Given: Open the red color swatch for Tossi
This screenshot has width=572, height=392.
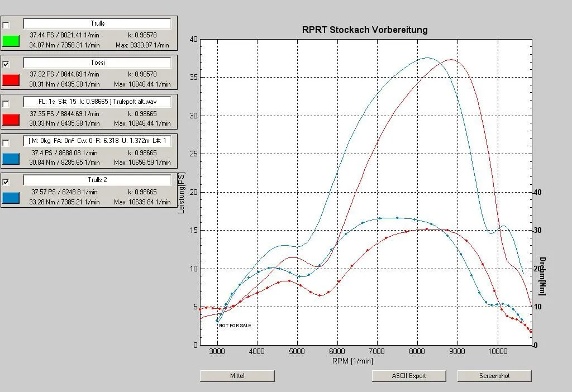Looking at the screenshot, I should (11, 80).
